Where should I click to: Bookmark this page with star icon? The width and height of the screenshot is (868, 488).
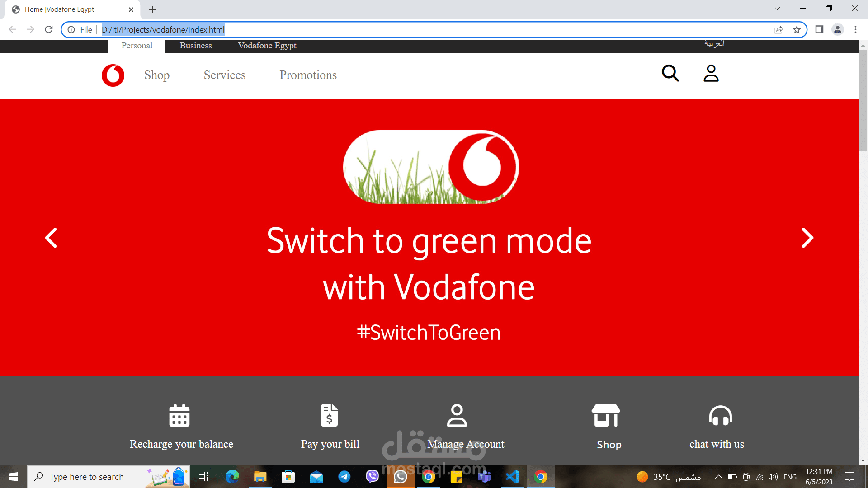click(797, 30)
